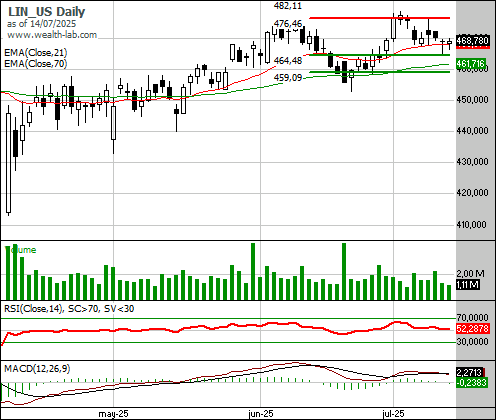Click the 459,09 price annotation

click(x=288, y=78)
